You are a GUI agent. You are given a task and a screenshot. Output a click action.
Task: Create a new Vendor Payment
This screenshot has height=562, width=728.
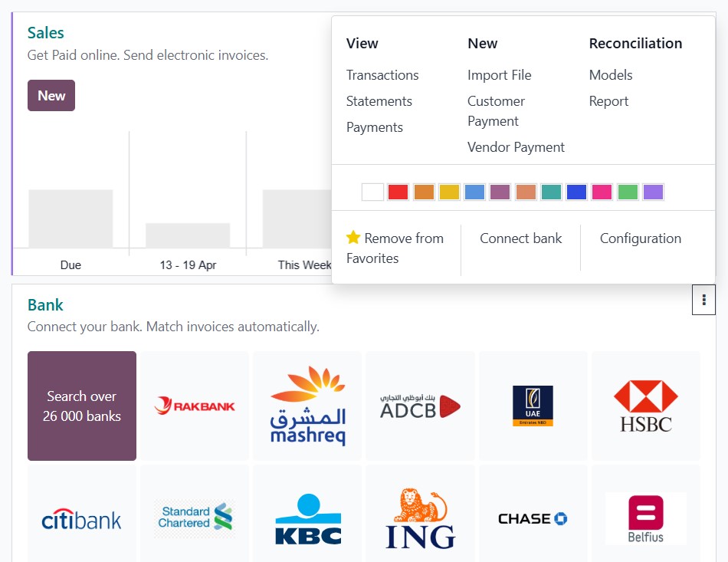pos(516,147)
